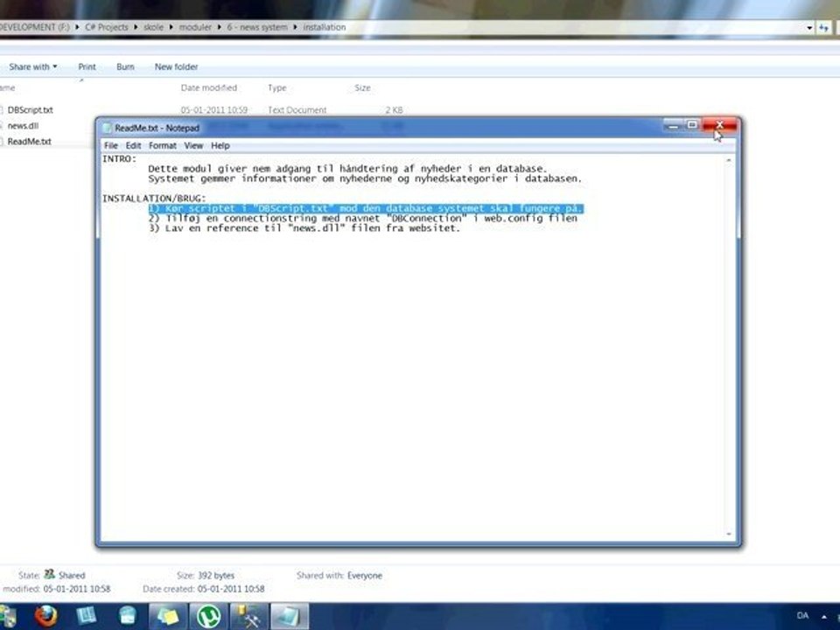
Task: Click 'Dette modul giver nem adgang' line
Action: (347, 169)
